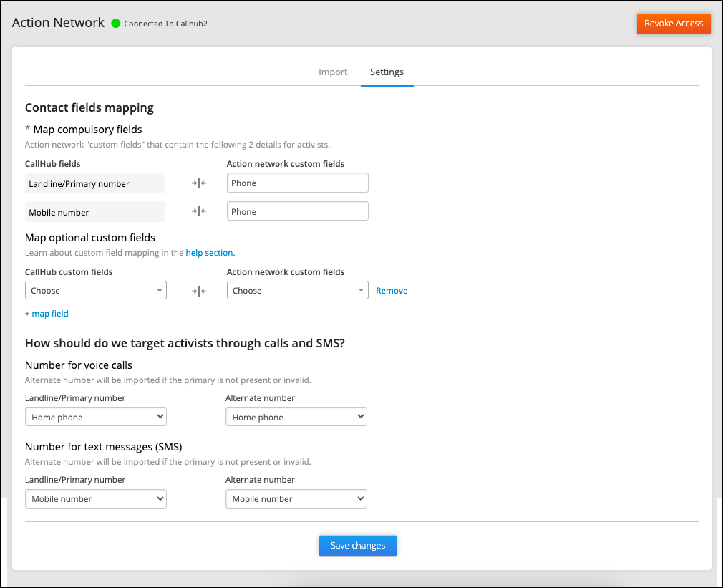
Task: Click the mapping arrows icon in custom fields row
Action: pos(199,291)
